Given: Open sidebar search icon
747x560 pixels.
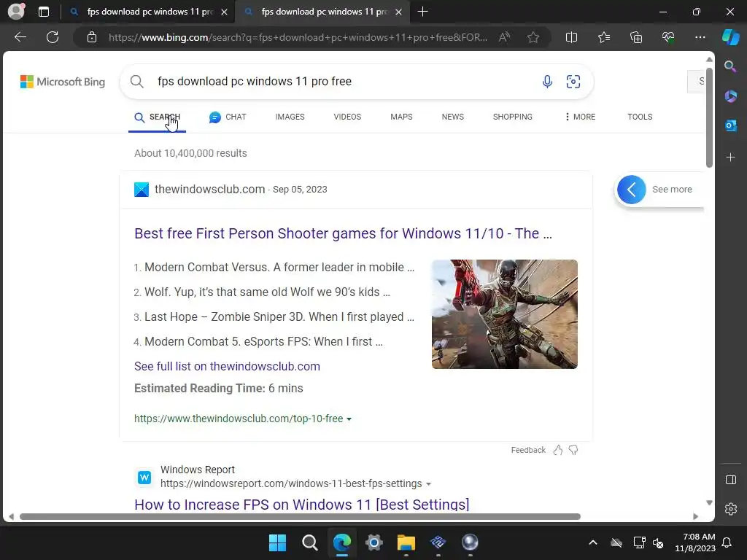Looking at the screenshot, I should pyautogui.click(x=730, y=66).
